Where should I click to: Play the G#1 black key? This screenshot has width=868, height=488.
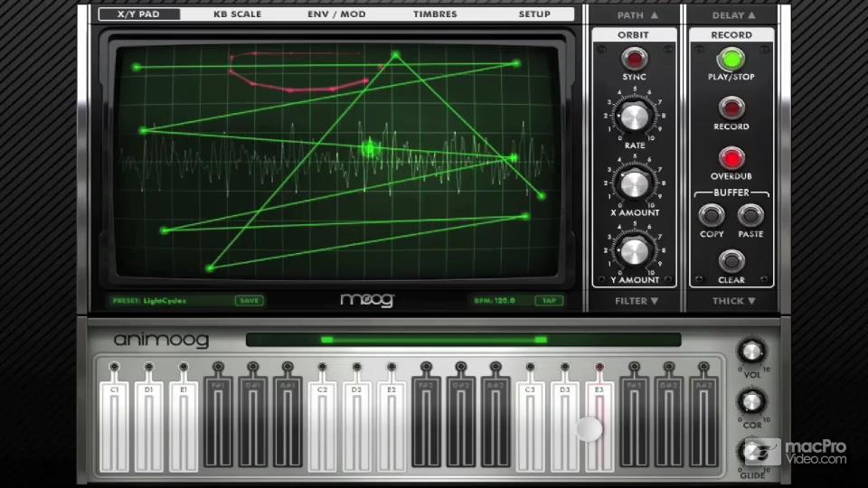pos(253,422)
